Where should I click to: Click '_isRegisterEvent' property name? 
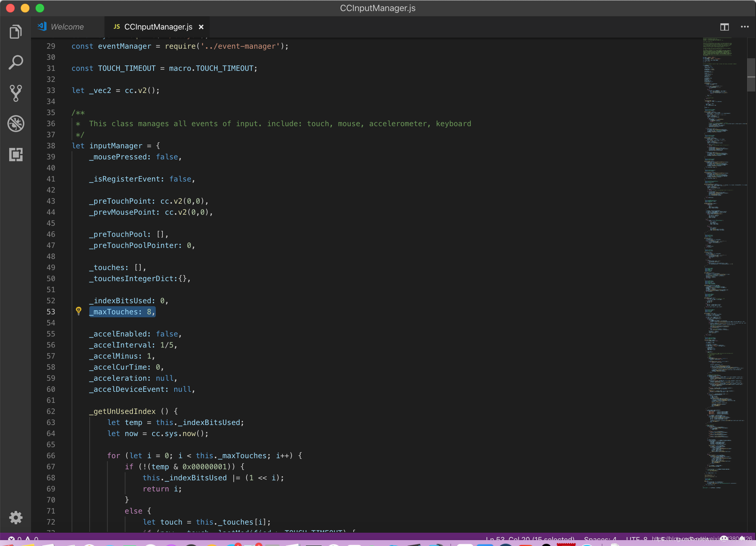[x=124, y=179]
